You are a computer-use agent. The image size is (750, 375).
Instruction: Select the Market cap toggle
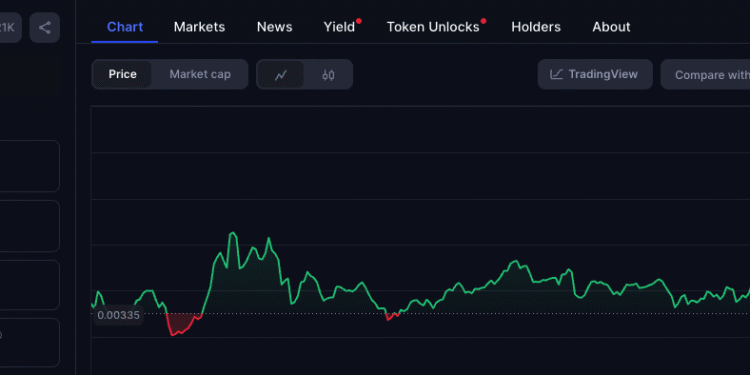pos(200,74)
